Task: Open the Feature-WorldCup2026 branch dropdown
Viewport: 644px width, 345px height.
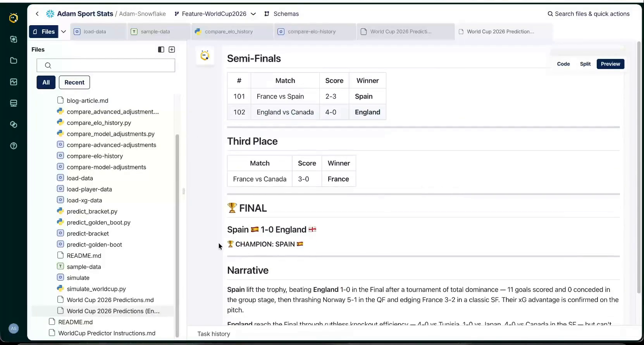Action: tap(215, 14)
